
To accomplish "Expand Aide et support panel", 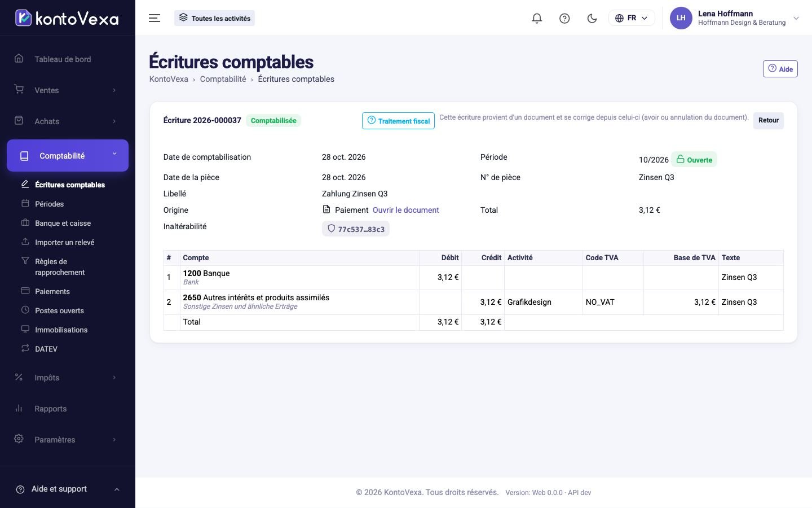I will (x=68, y=489).
